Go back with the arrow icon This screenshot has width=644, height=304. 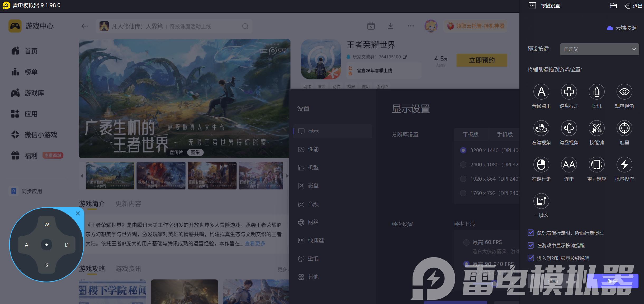(x=85, y=26)
